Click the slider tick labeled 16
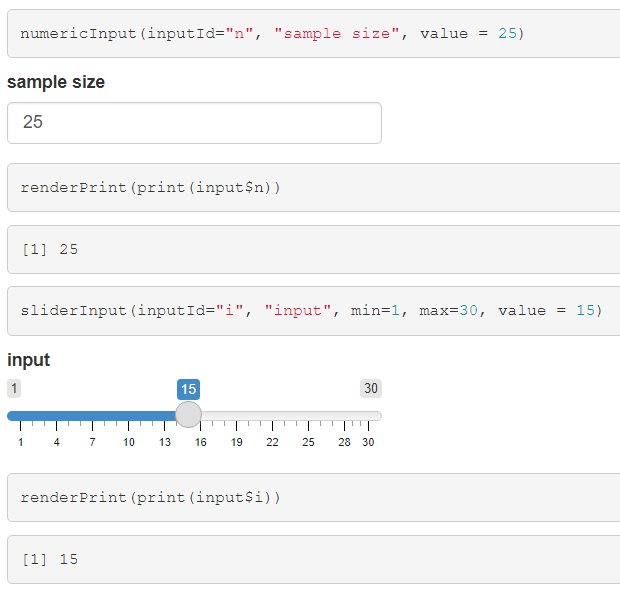This screenshot has height=594, width=620. 200,442
